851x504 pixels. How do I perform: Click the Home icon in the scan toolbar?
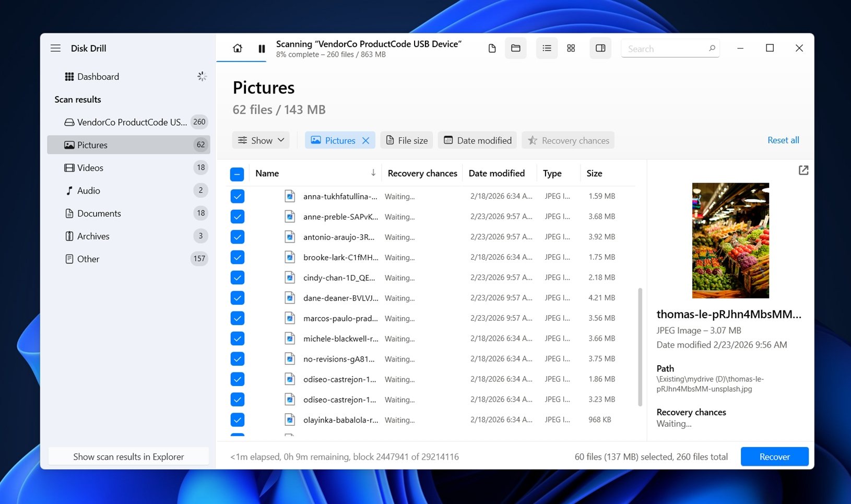pos(238,48)
